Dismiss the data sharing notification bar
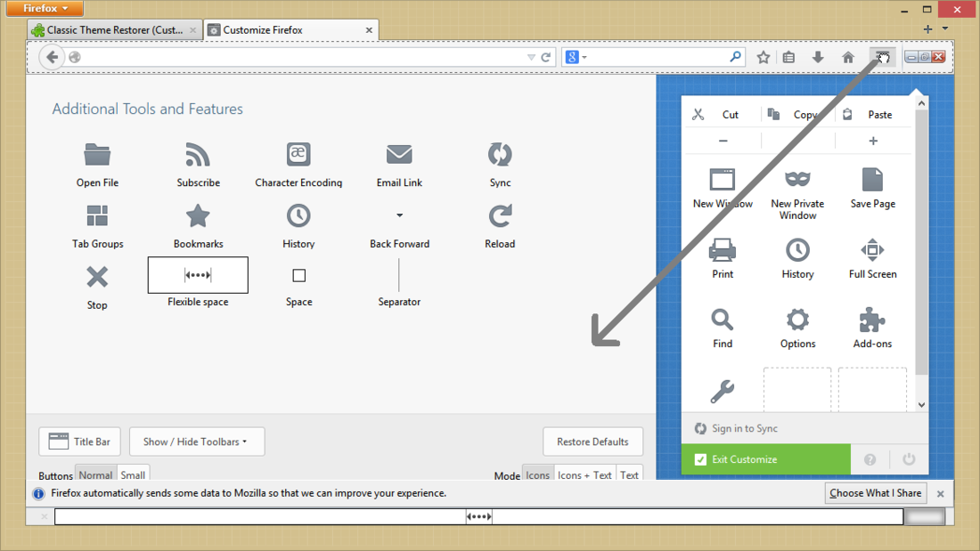The width and height of the screenshot is (980, 551). pos(941,493)
